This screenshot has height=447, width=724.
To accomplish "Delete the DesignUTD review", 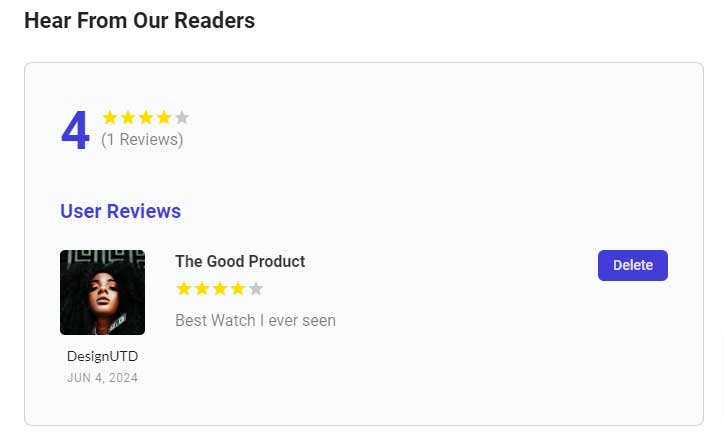I will 632,265.
